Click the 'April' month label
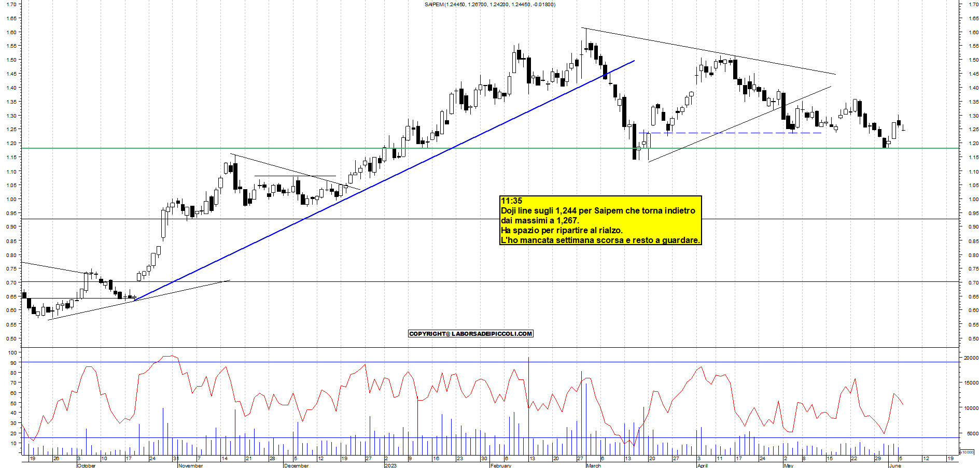 point(702,465)
